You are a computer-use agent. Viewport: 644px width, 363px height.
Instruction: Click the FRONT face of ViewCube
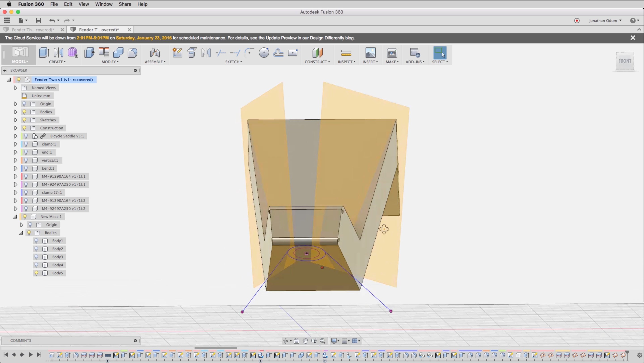(625, 61)
